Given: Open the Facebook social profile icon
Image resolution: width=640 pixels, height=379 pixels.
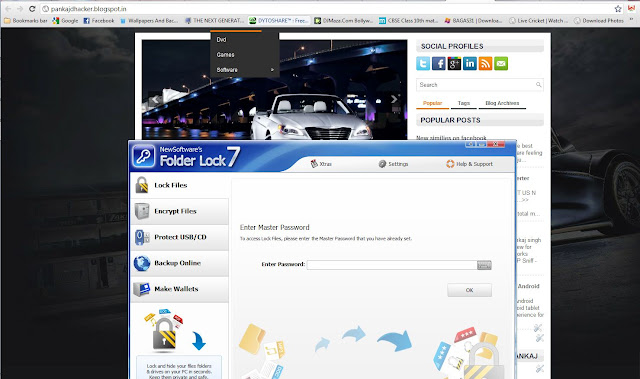Looking at the screenshot, I should (439, 63).
